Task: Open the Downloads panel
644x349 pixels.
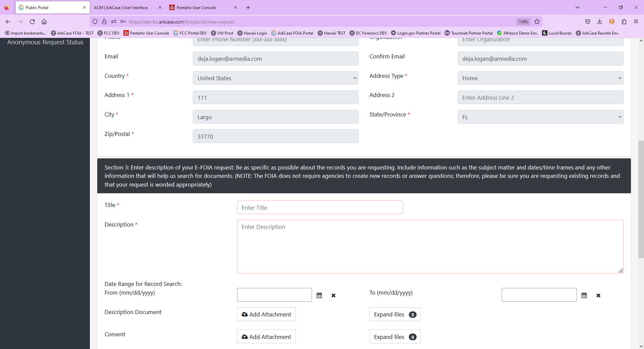Action: pos(600,22)
